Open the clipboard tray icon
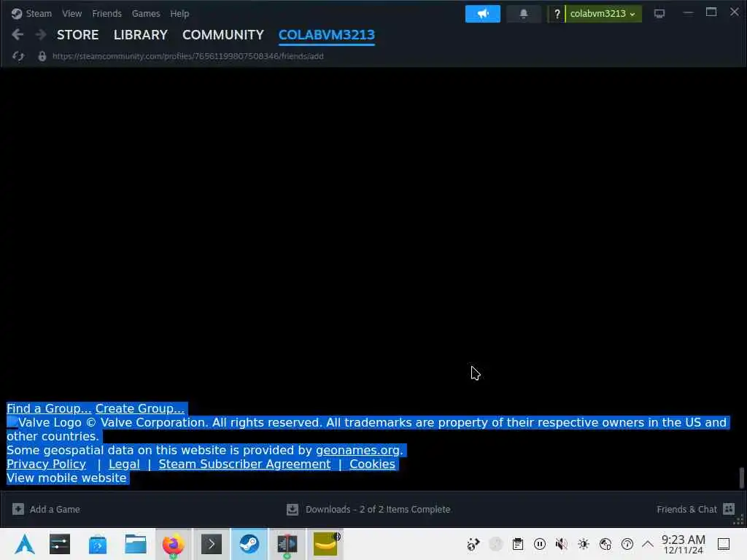 [x=518, y=544]
